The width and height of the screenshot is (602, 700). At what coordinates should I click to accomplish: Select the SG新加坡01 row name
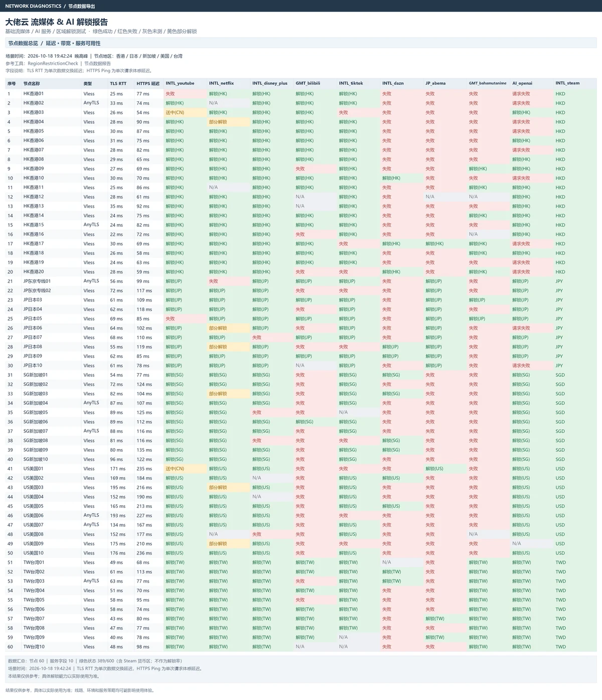(36, 375)
